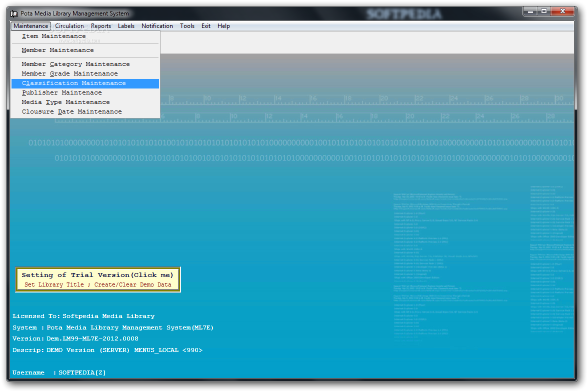Maximize the Pota Media Library window
This screenshot has width=588, height=392.
coord(544,11)
